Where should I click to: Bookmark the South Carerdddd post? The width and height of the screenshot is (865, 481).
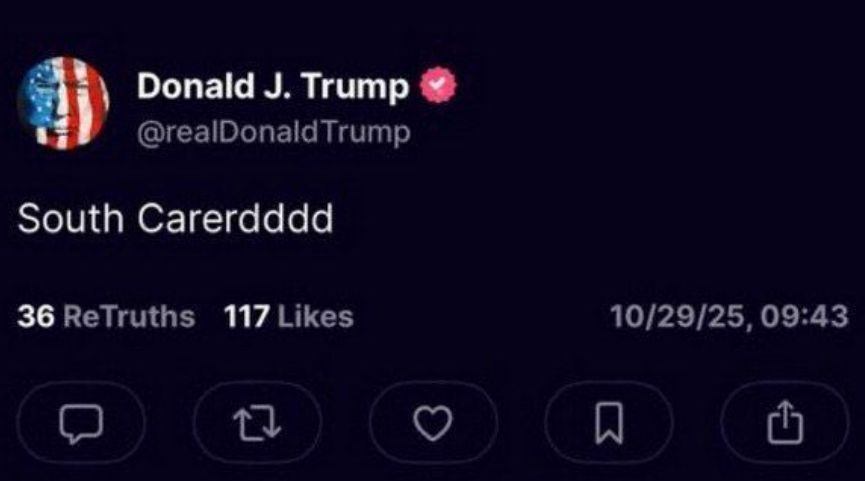click(609, 423)
